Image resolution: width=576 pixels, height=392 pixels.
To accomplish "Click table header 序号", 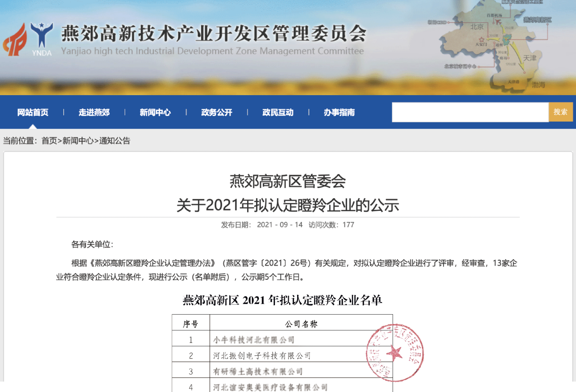I will (191, 324).
